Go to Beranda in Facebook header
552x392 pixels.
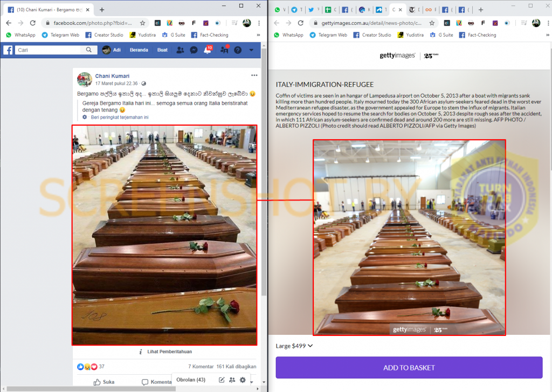[139, 50]
